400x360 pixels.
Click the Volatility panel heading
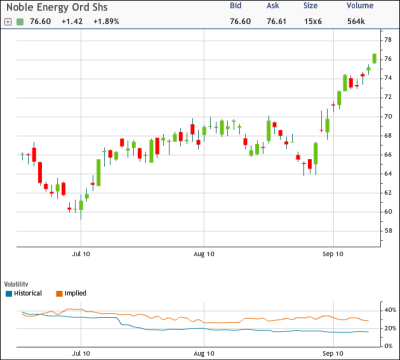click(x=16, y=284)
